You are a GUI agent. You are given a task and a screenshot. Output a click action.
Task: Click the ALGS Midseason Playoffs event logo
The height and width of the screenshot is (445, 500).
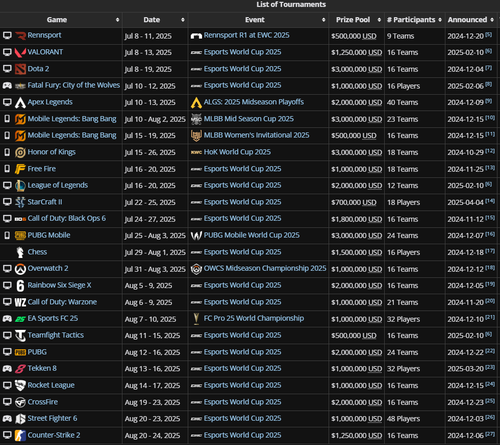[196, 102]
